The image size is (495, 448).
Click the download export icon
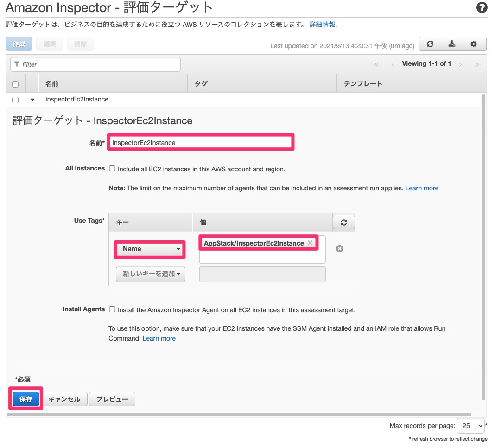click(452, 44)
